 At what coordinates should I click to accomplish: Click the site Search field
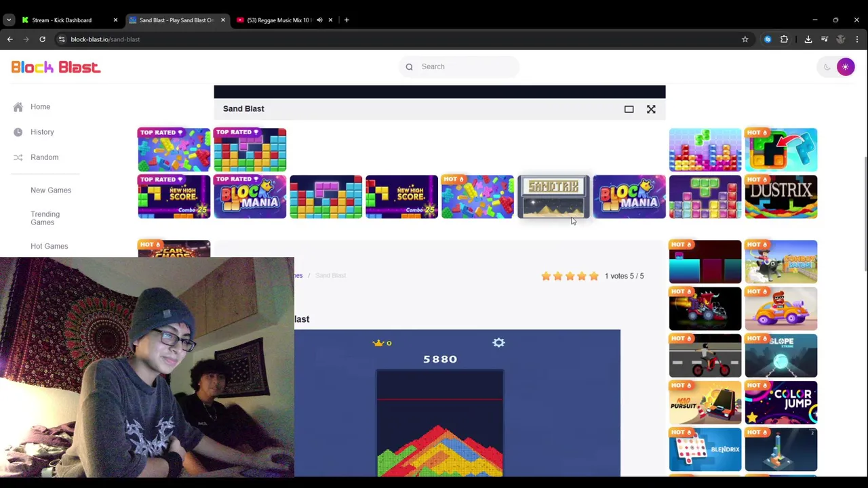coord(459,67)
